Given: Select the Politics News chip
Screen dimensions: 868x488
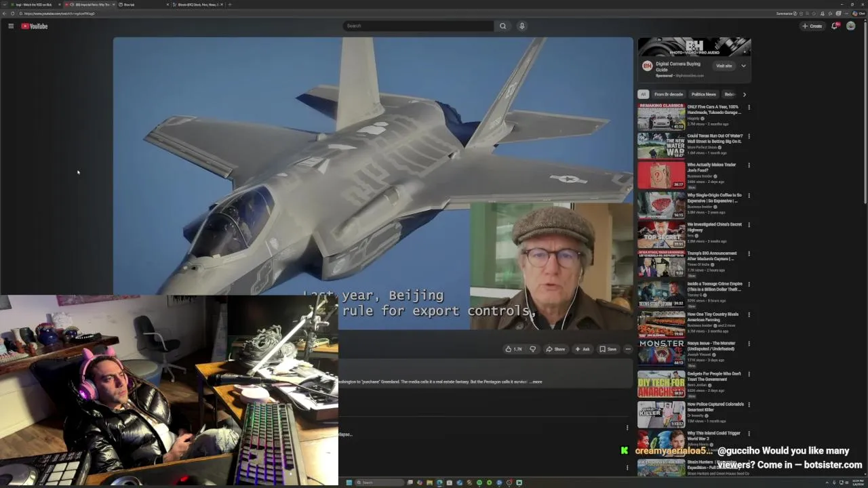Looking at the screenshot, I should [x=703, y=94].
